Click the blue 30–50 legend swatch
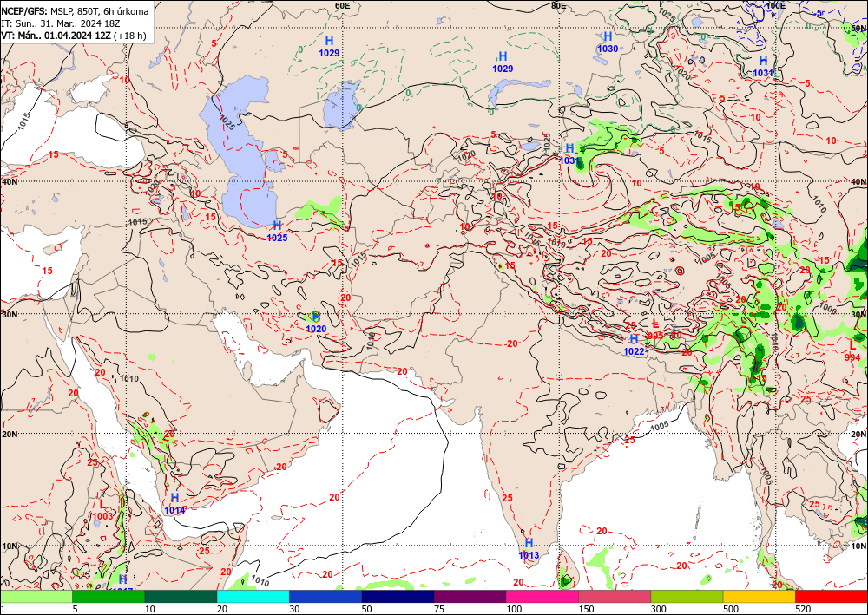The height and width of the screenshot is (615, 868). point(325,596)
